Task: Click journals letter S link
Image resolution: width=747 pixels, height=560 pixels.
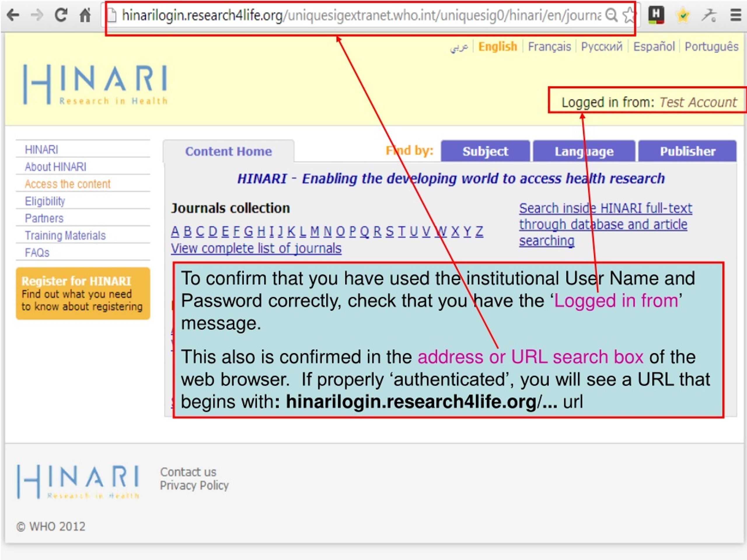Action: [x=390, y=232]
